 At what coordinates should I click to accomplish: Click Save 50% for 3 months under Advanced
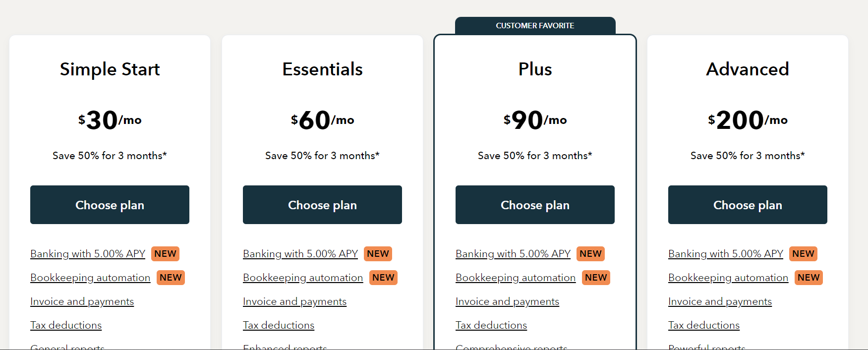point(748,155)
